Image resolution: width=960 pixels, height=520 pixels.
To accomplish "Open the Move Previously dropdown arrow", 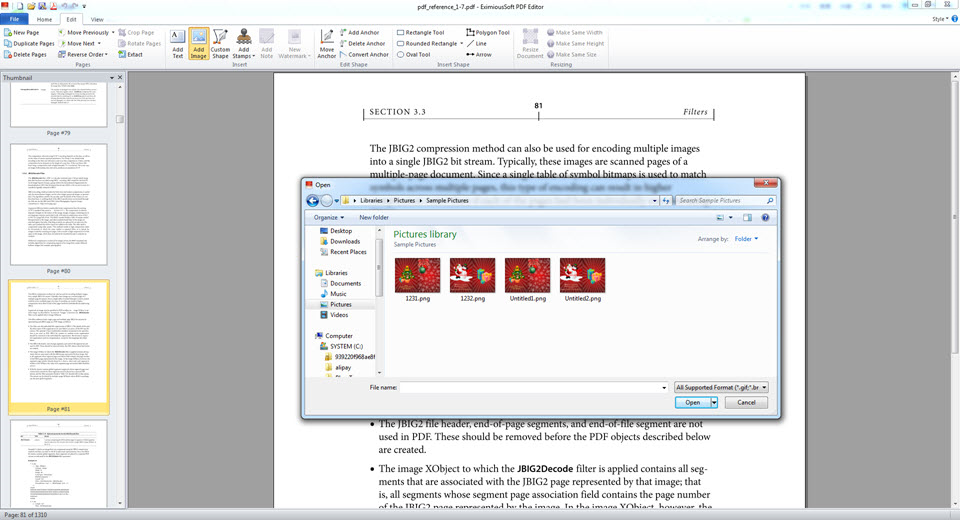I will [113, 32].
